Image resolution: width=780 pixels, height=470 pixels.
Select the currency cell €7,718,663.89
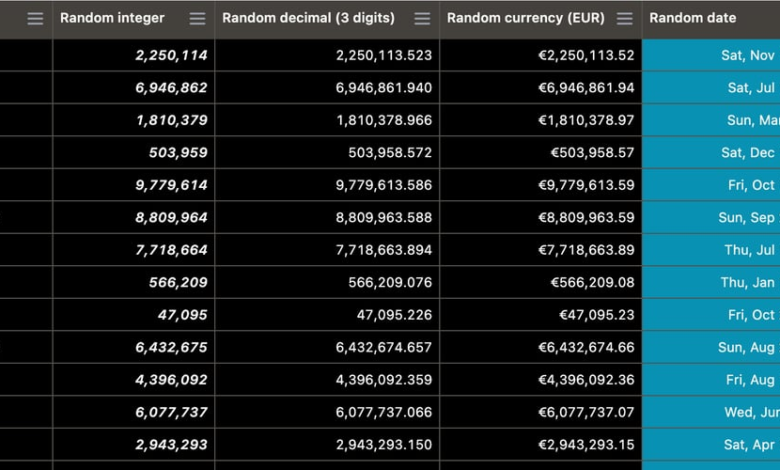pos(541,250)
